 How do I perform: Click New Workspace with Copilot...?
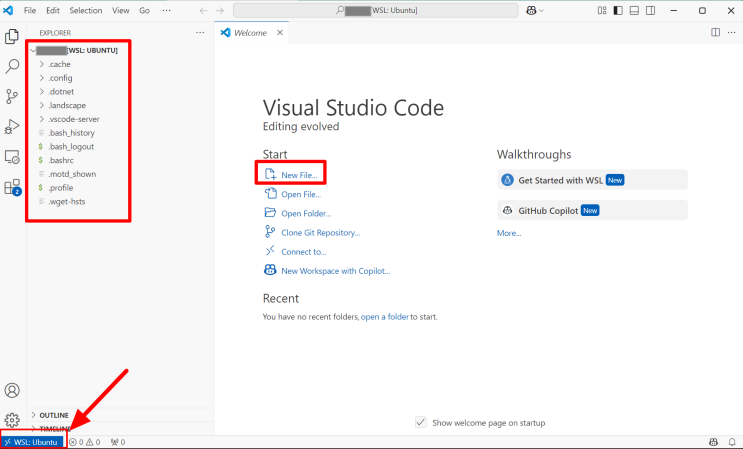pos(335,271)
